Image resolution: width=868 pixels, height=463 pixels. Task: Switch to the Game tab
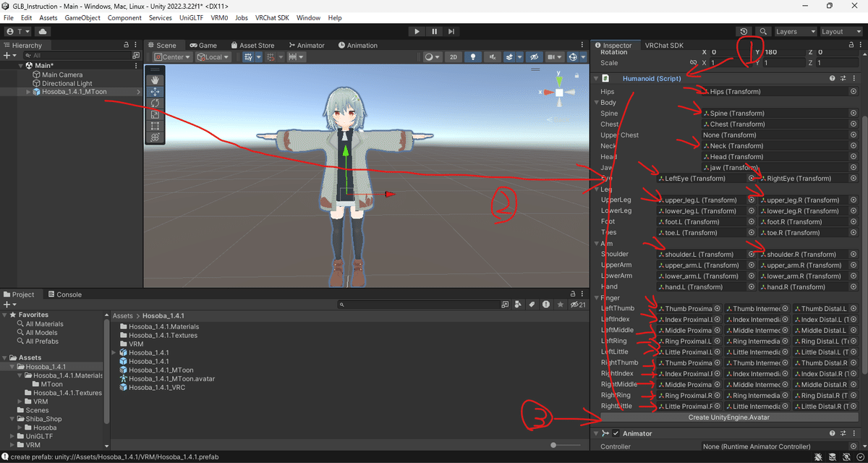[203, 45]
